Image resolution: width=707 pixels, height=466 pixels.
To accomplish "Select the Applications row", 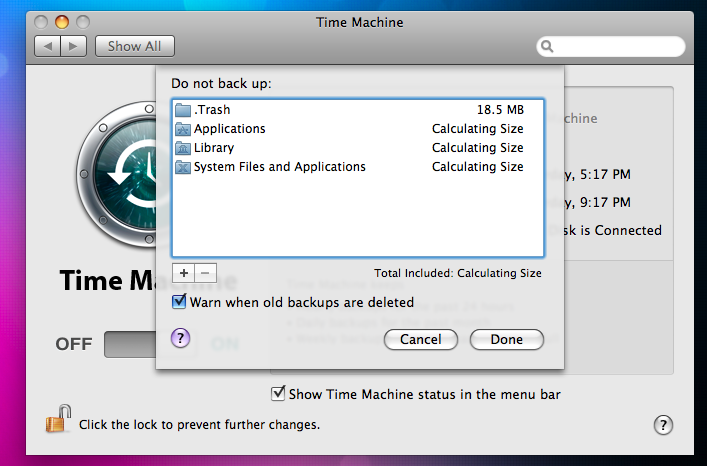I will point(358,129).
